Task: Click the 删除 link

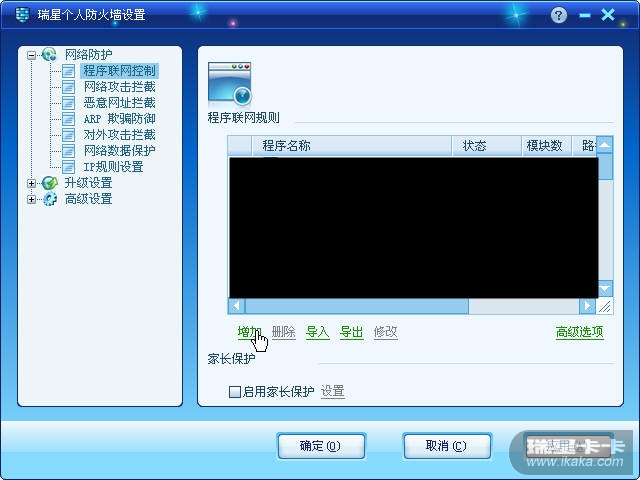Action: tap(284, 332)
